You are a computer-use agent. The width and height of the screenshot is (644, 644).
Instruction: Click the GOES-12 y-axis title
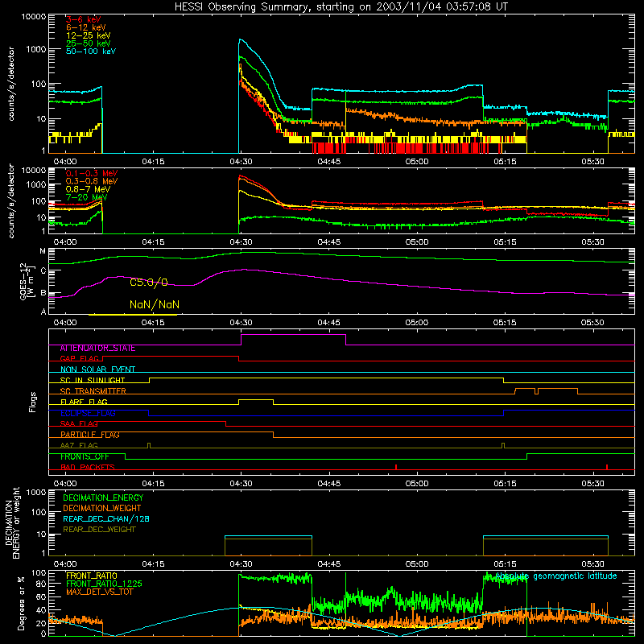[x=26, y=282]
